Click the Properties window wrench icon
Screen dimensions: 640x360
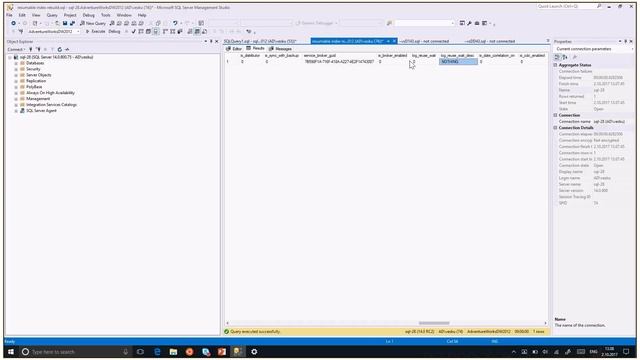[x=575, y=57]
